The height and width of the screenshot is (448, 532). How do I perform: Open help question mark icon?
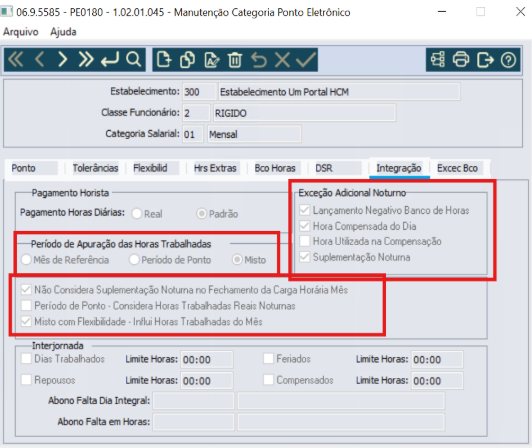pos(508,60)
